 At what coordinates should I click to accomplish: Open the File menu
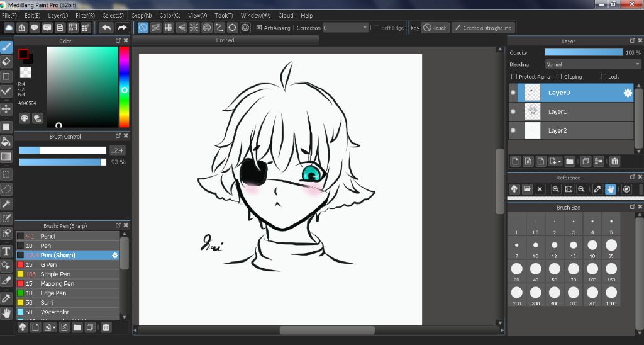pyautogui.click(x=9, y=16)
